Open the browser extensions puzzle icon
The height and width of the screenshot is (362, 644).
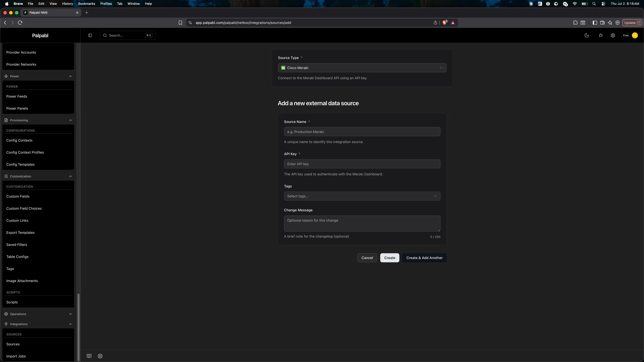coord(575,23)
